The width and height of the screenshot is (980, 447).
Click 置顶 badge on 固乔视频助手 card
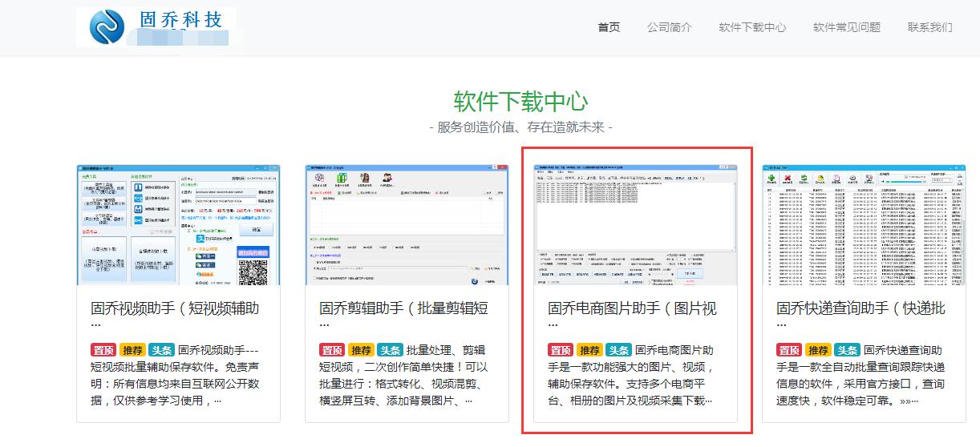point(103,350)
